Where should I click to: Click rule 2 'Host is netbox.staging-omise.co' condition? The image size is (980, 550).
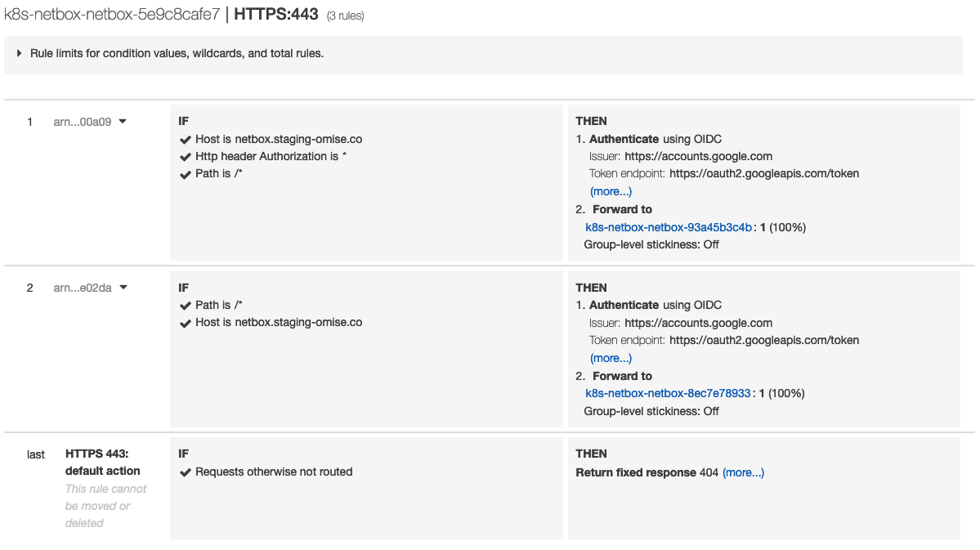[279, 323]
